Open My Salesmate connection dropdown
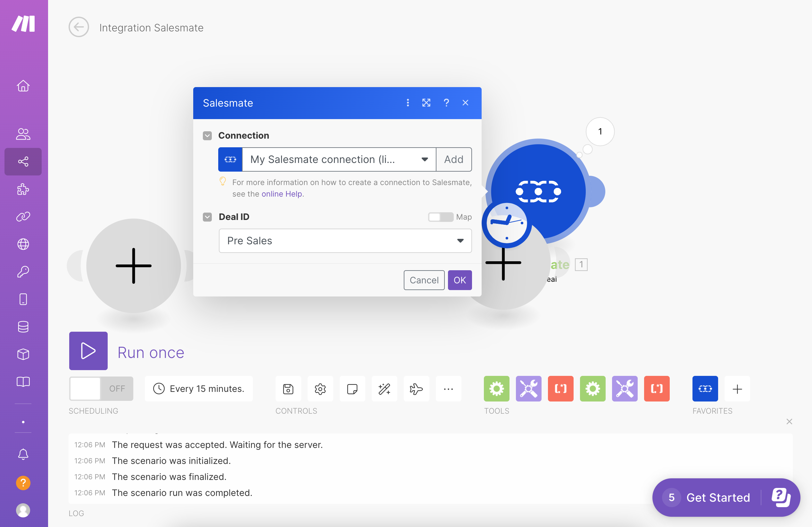Screen dimensions: 812x527 point(339,159)
